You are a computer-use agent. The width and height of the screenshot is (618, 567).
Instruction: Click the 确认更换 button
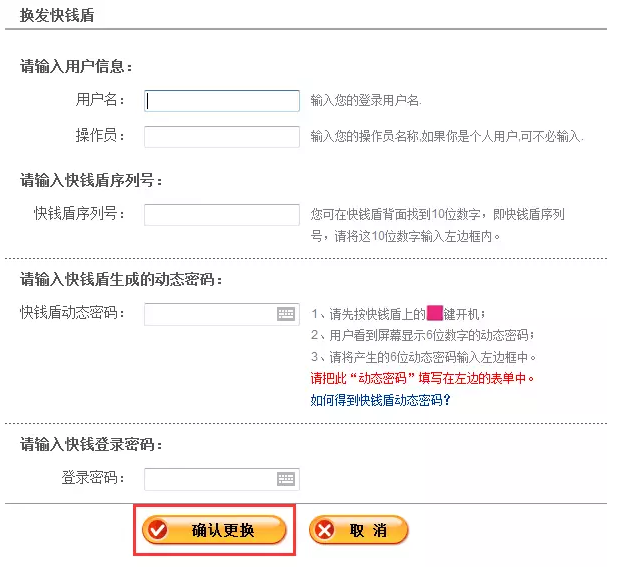pyautogui.click(x=214, y=530)
